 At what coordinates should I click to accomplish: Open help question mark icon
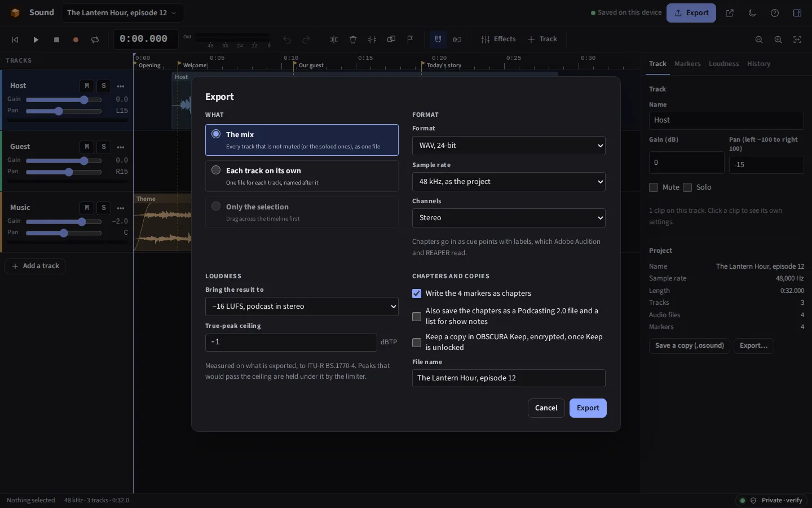click(775, 13)
